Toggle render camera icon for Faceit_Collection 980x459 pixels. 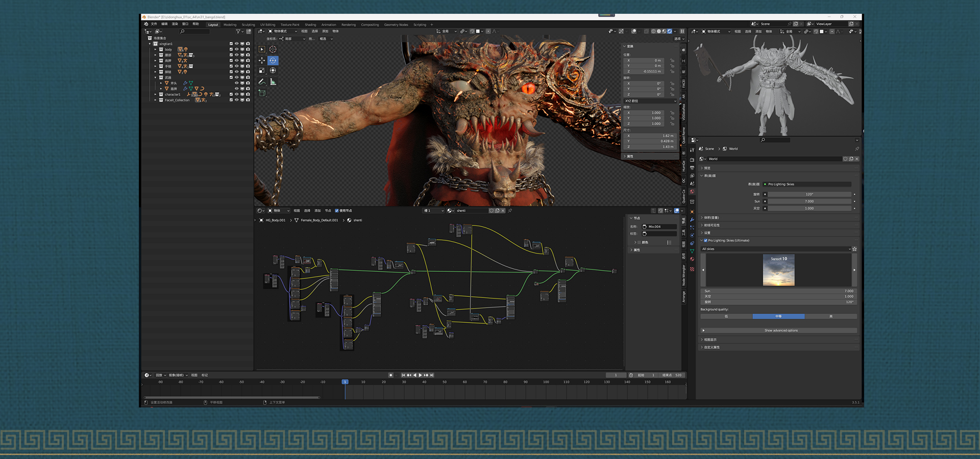tap(248, 100)
